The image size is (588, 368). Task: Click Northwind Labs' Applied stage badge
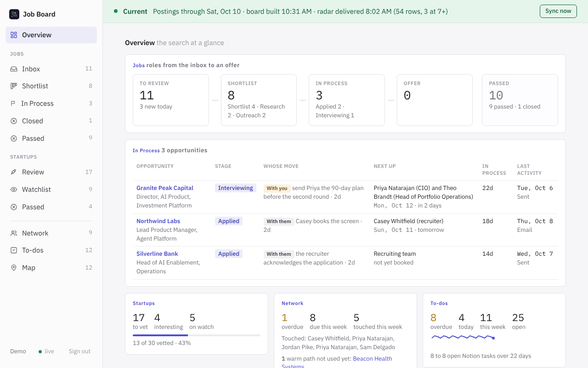click(x=229, y=221)
